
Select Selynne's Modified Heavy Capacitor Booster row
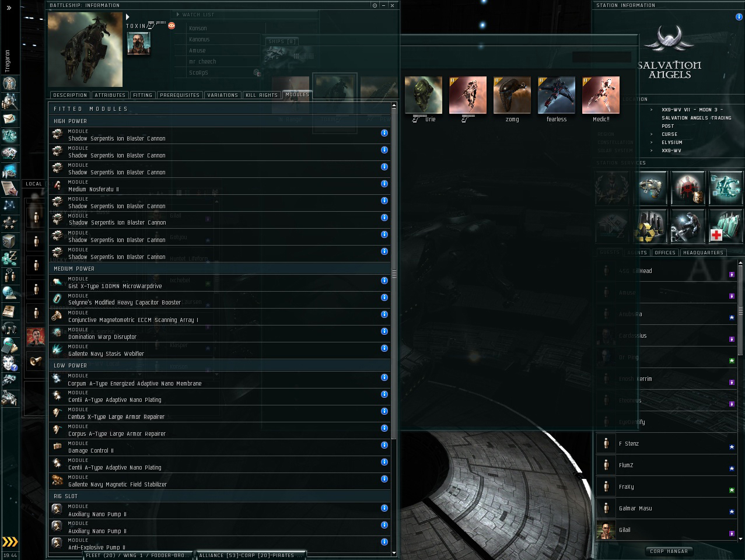[219, 300]
